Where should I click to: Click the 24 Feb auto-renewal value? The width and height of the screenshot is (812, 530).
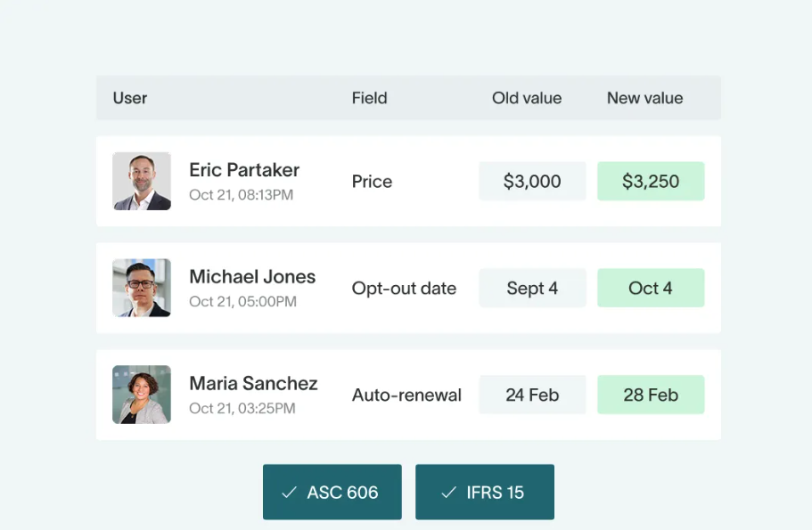pyautogui.click(x=532, y=394)
